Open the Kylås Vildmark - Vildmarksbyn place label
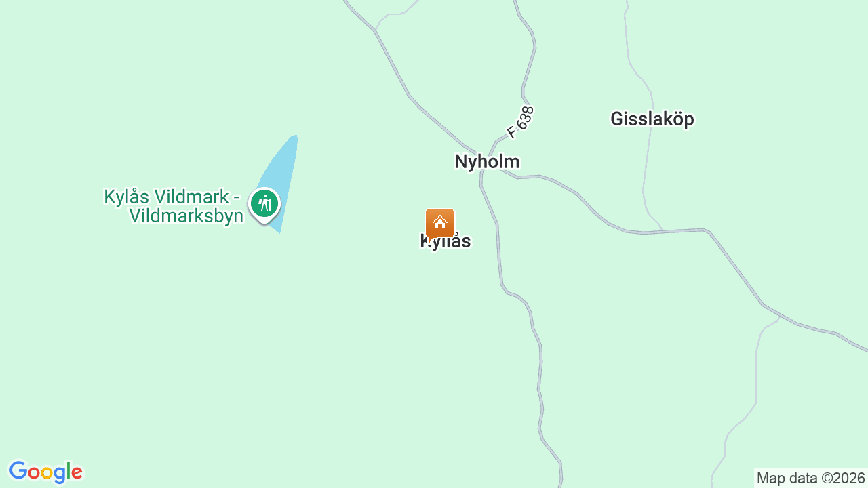The height and width of the screenshot is (488, 868). point(174,207)
